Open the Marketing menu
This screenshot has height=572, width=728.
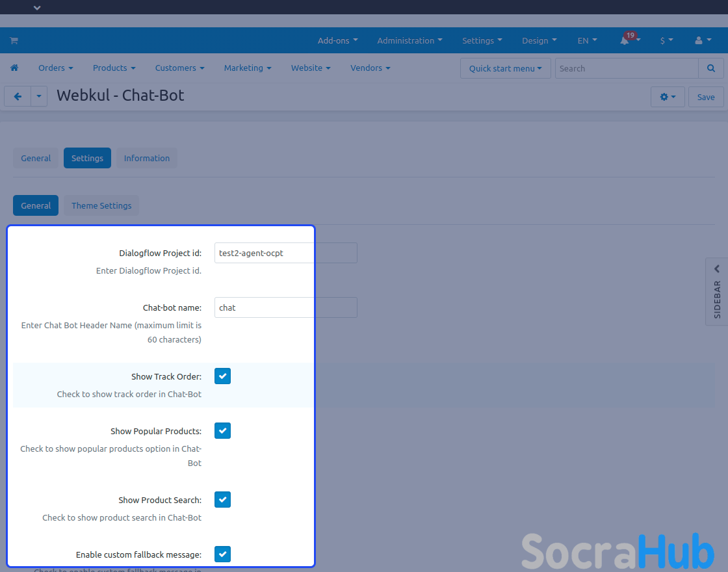[x=248, y=68]
